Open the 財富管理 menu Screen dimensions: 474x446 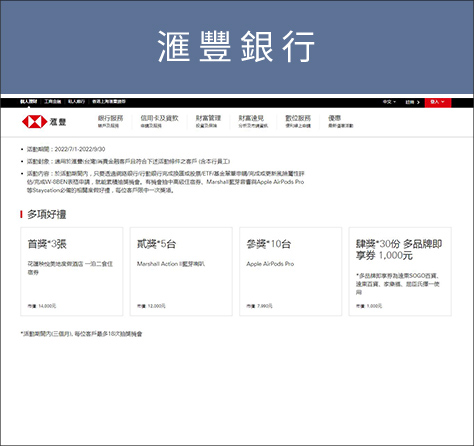click(x=208, y=121)
